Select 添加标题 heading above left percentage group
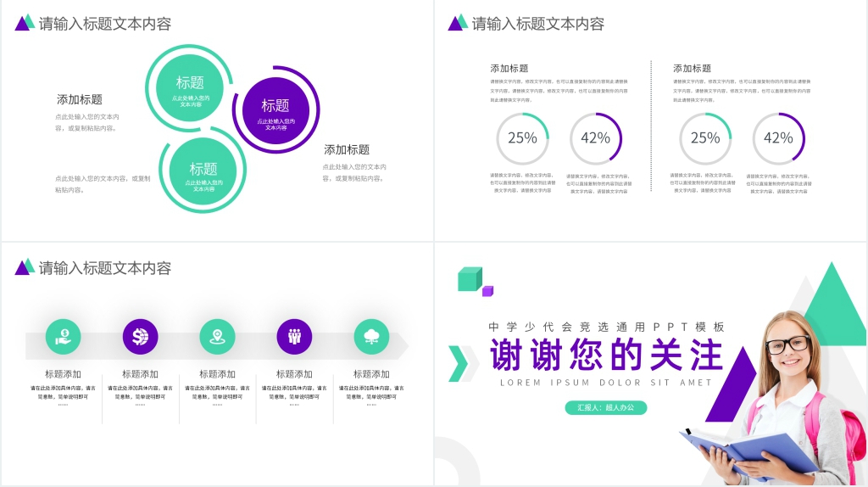Viewport: 868px width, 487px height. [x=509, y=68]
